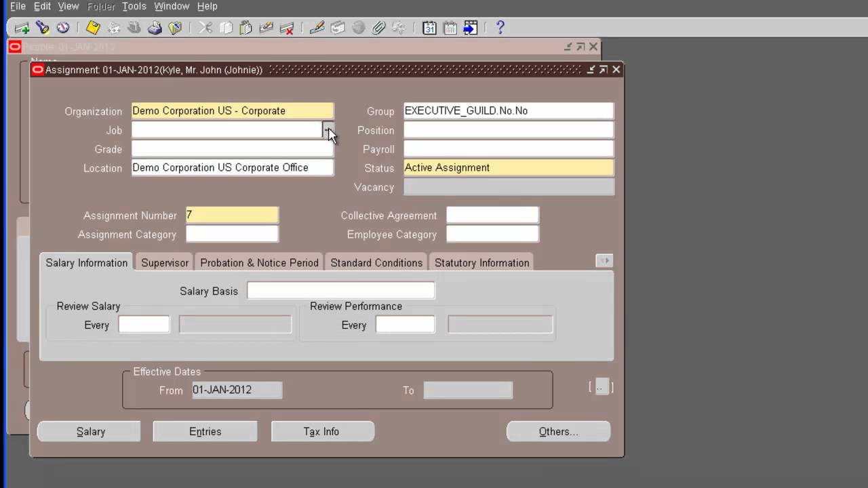This screenshot has width=868, height=488.
Task: Click the Salary button
Action: [x=89, y=431]
